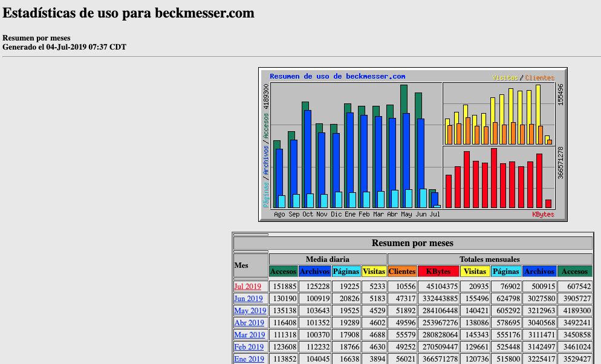View the Abr 2019 report
Screen dimensions: 601x364
click(x=249, y=323)
